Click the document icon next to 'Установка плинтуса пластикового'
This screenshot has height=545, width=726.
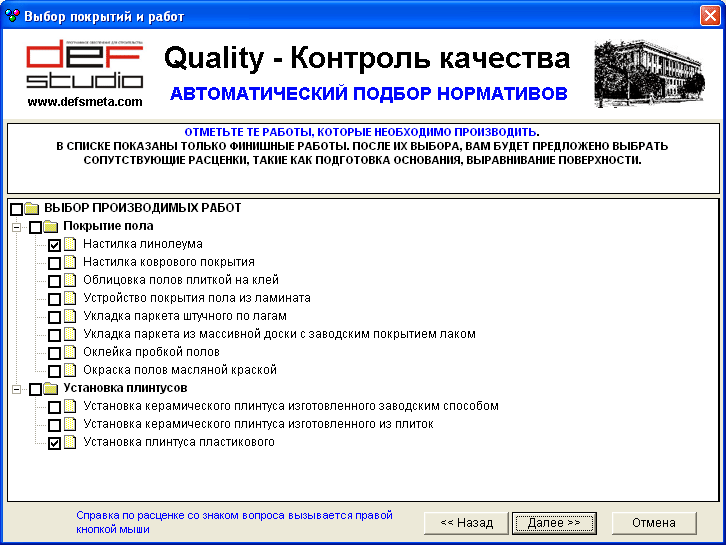[70, 443]
